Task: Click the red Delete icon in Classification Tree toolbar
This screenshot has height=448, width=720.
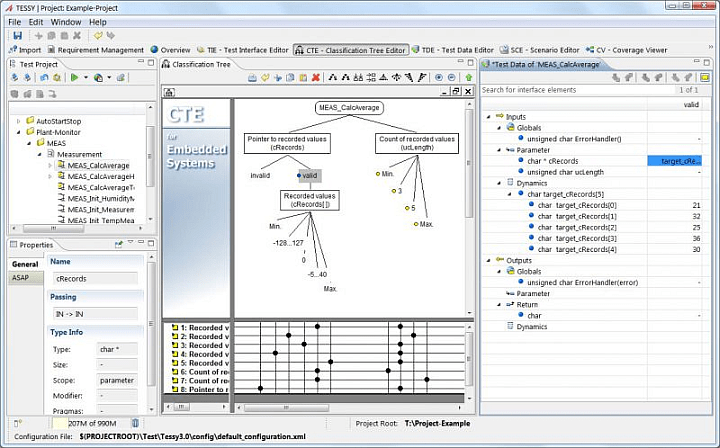Action: pos(316,77)
